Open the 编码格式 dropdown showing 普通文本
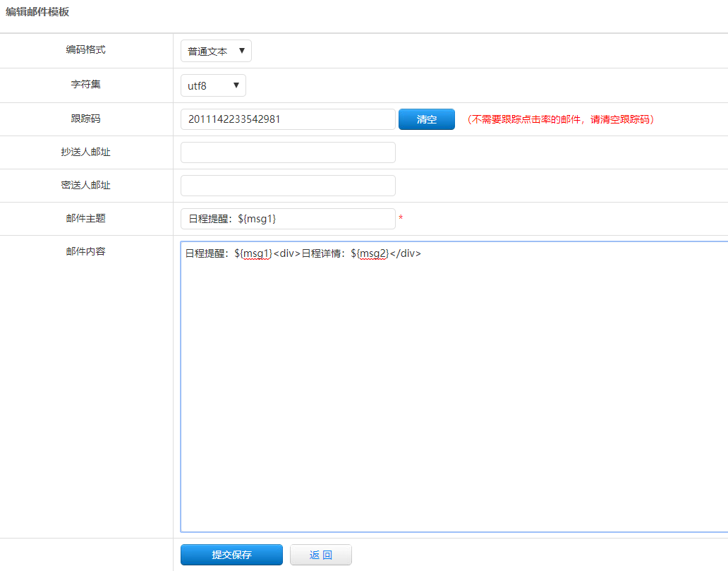The image size is (728, 571). pyautogui.click(x=216, y=51)
